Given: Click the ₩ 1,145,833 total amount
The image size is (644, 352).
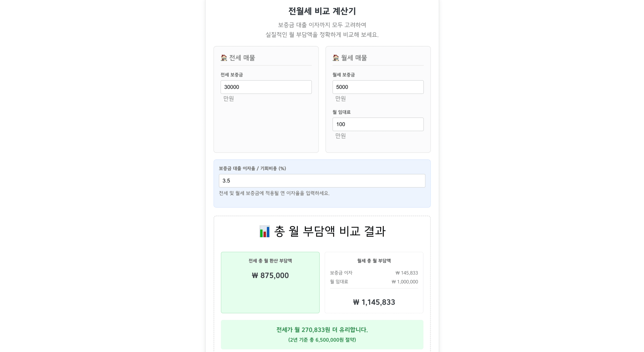Looking at the screenshot, I should (374, 302).
